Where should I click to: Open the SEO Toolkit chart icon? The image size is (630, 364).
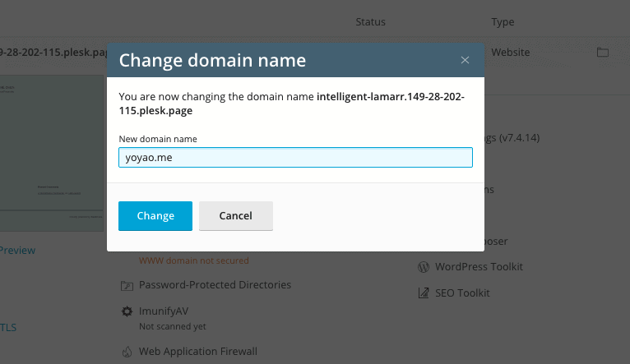[424, 293]
